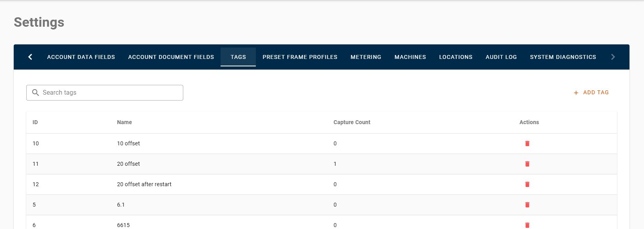Viewport: 644px width, 229px height.
Task: Focus the Search tags input field
Action: click(105, 93)
